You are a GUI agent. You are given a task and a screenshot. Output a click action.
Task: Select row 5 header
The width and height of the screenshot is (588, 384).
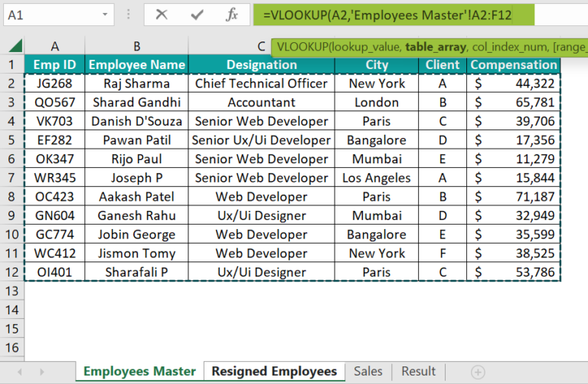[x=12, y=140]
